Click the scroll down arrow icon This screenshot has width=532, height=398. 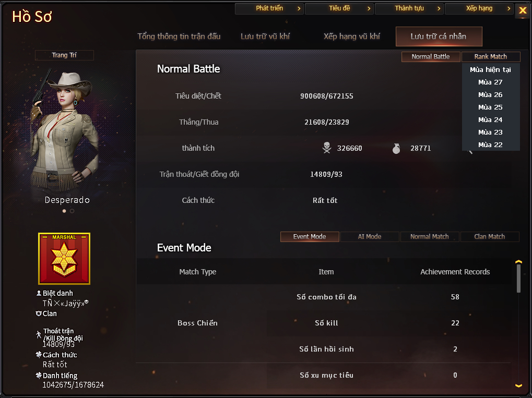pos(518,385)
